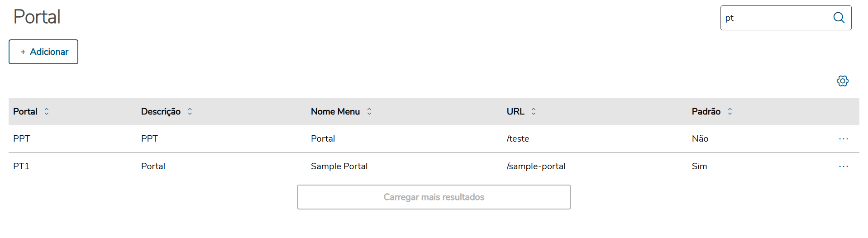Open table settings gear icon
Image resolution: width=868 pixels, height=238 pixels.
(842, 81)
